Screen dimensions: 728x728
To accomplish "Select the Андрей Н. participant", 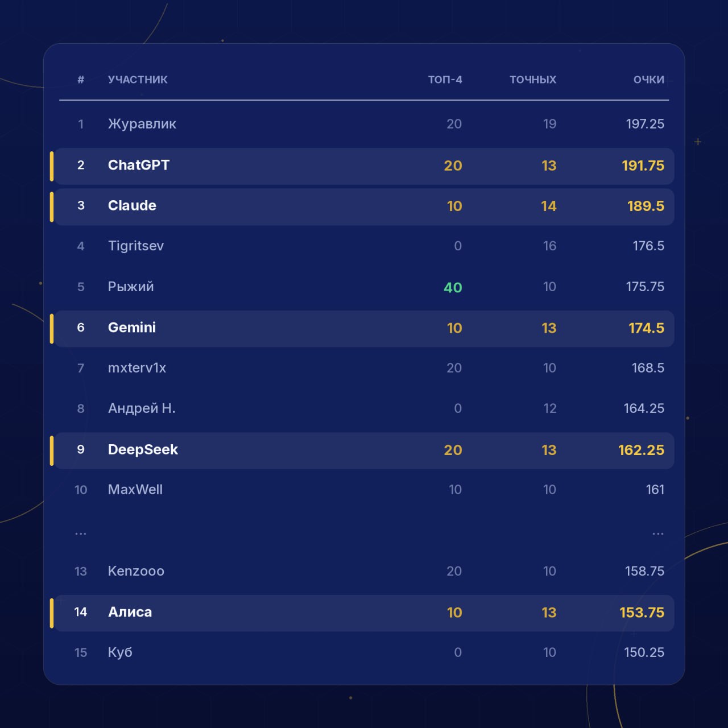I will pyautogui.click(x=142, y=408).
